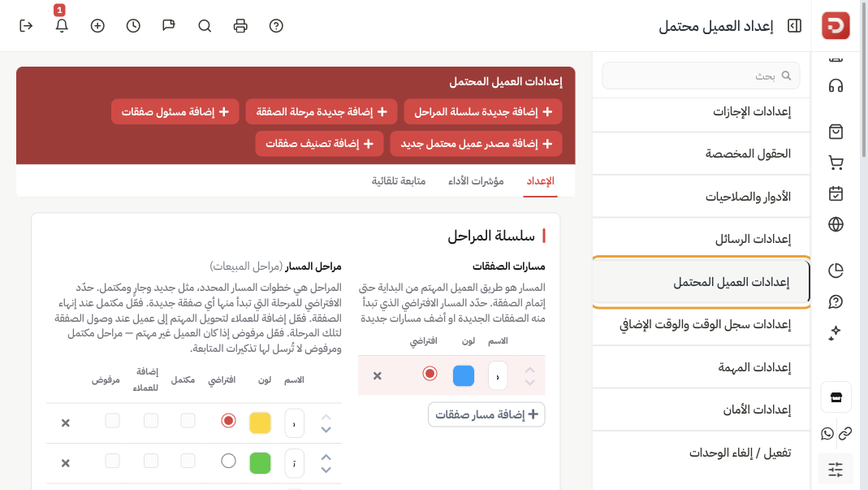868x490 pixels.
Task: Open الحقول المخصصة menu item
Action: click(701, 154)
